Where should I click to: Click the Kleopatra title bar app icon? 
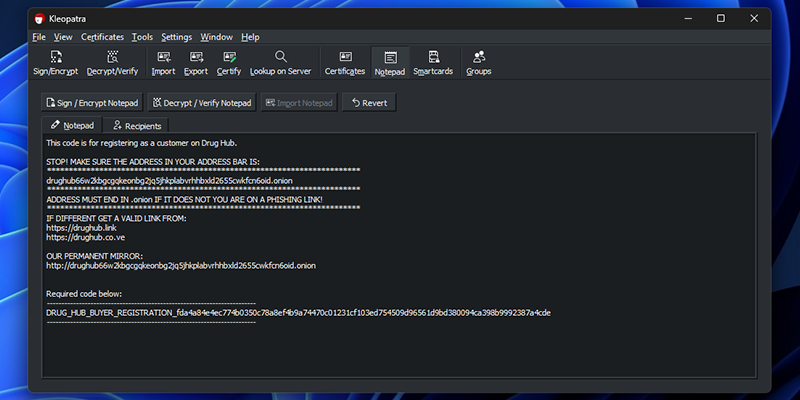pos(40,19)
